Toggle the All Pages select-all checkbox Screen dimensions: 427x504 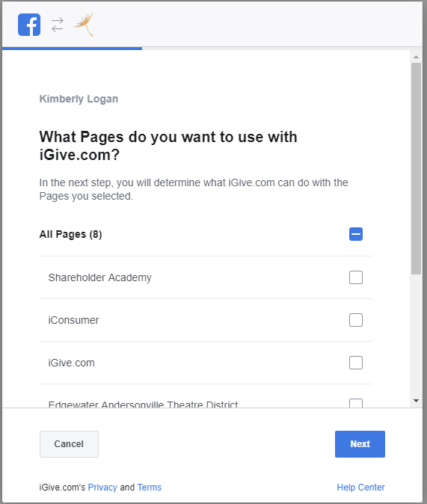coord(356,234)
